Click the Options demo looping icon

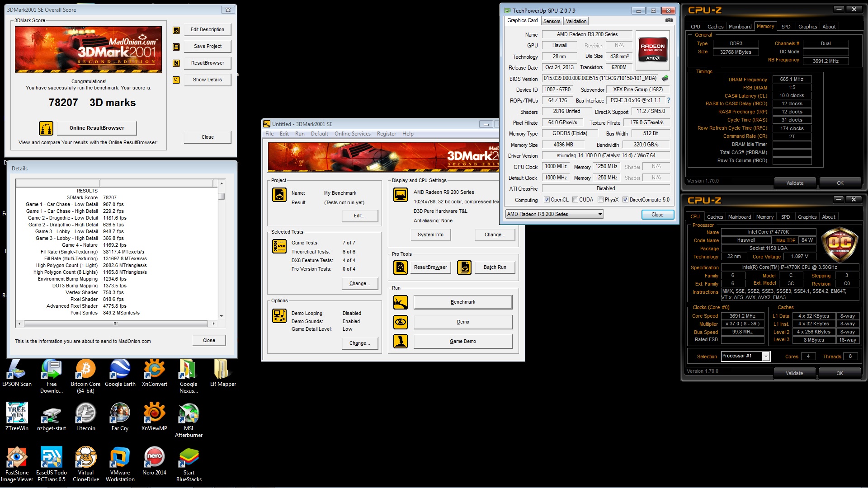point(279,316)
